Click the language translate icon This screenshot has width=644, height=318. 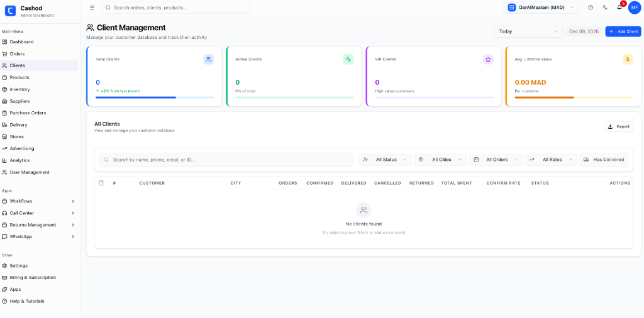(x=605, y=8)
